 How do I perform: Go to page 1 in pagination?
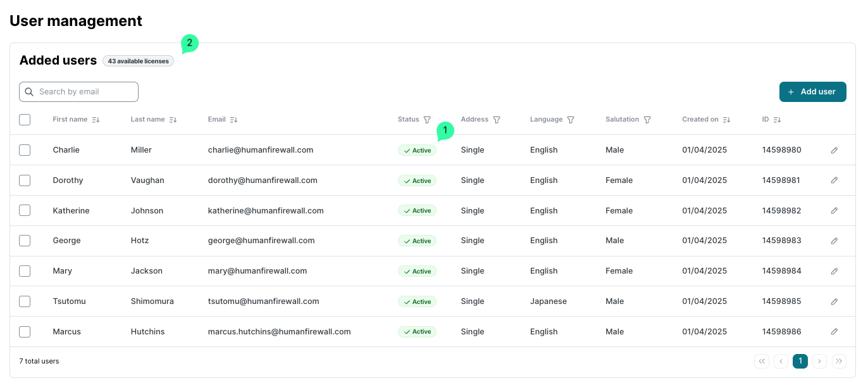pos(800,361)
